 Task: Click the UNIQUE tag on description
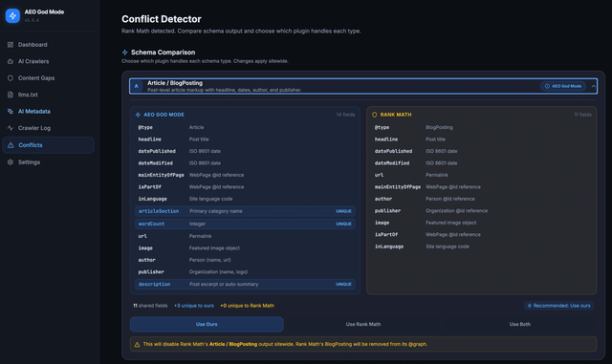tap(343, 285)
